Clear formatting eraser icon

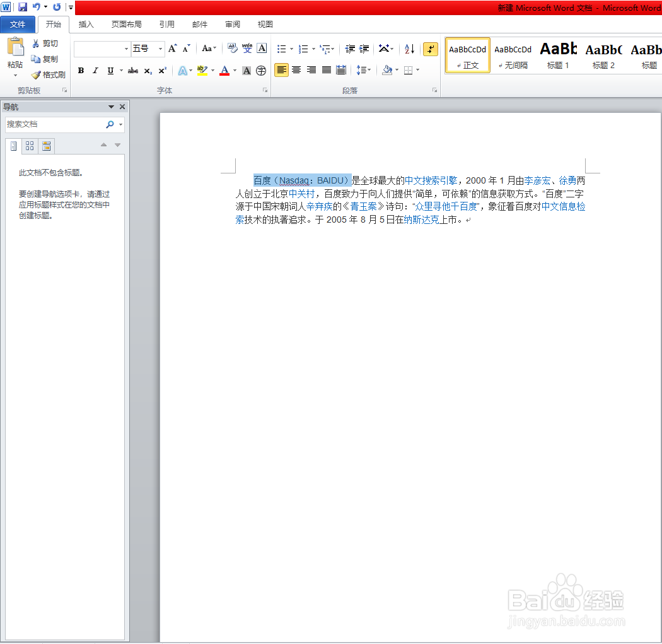(232, 48)
